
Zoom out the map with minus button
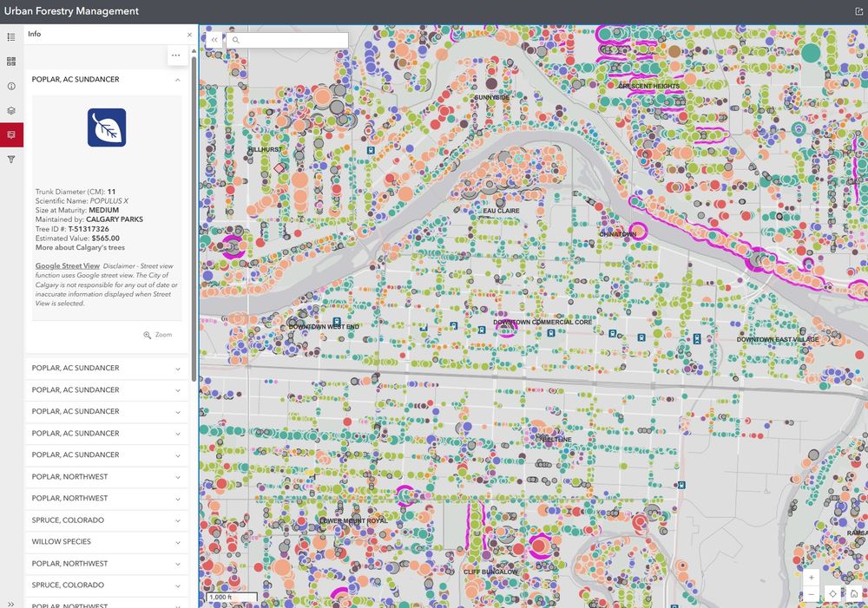pyautogui.click(x=811, y=593)
